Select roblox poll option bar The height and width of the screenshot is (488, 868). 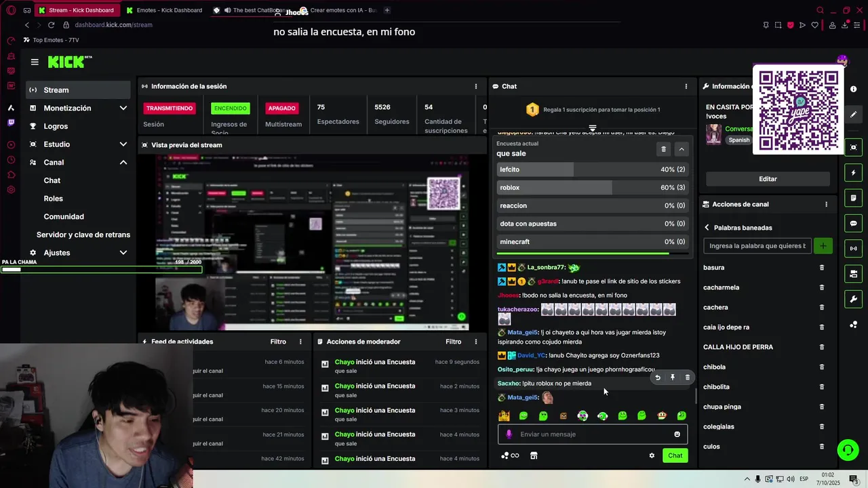(x=592, y=188)
